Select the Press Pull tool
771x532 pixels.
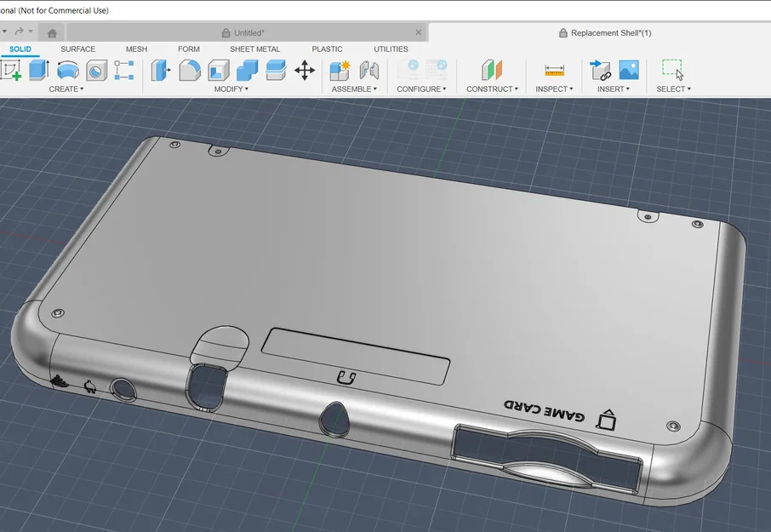click(161, 71)
